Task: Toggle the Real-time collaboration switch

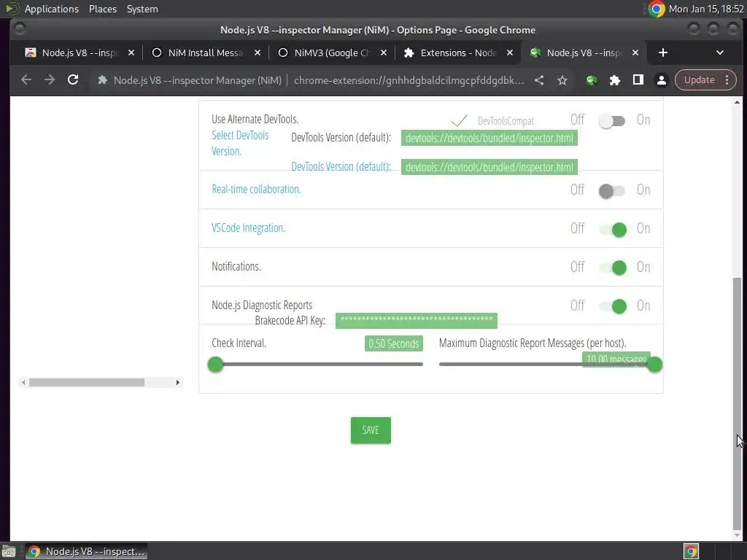Action: point(612,191)
